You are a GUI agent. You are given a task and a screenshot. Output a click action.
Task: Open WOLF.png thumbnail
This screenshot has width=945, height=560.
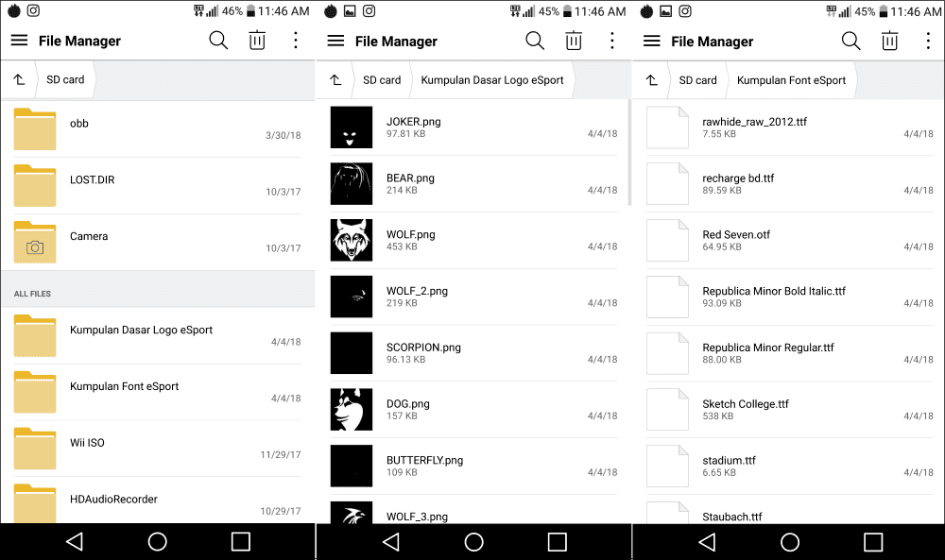point(352,240)
